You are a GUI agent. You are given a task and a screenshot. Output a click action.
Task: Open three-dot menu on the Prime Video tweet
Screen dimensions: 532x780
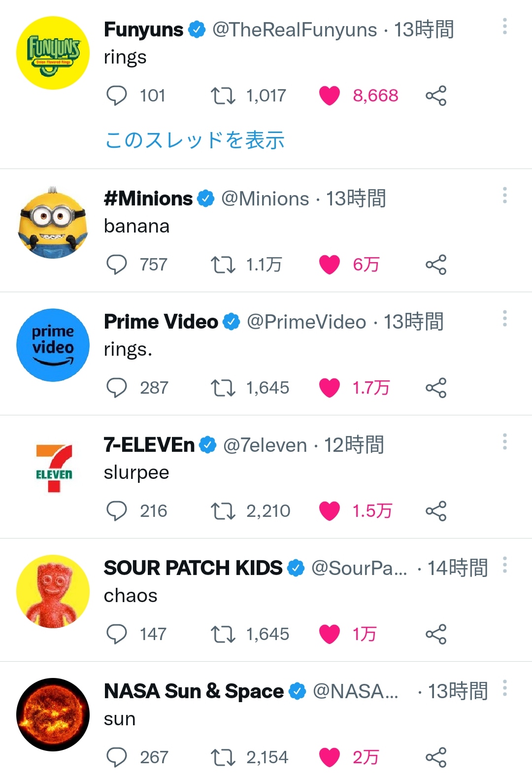(504, 319)
